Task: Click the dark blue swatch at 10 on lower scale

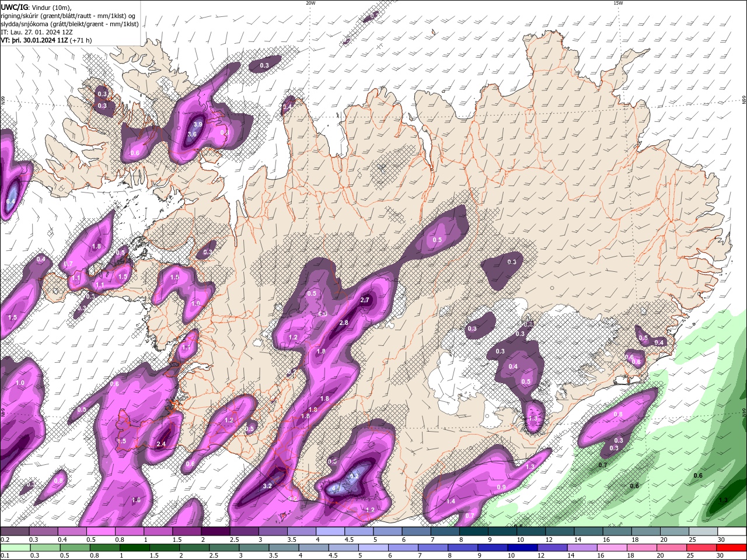Action: click(522, 548)
